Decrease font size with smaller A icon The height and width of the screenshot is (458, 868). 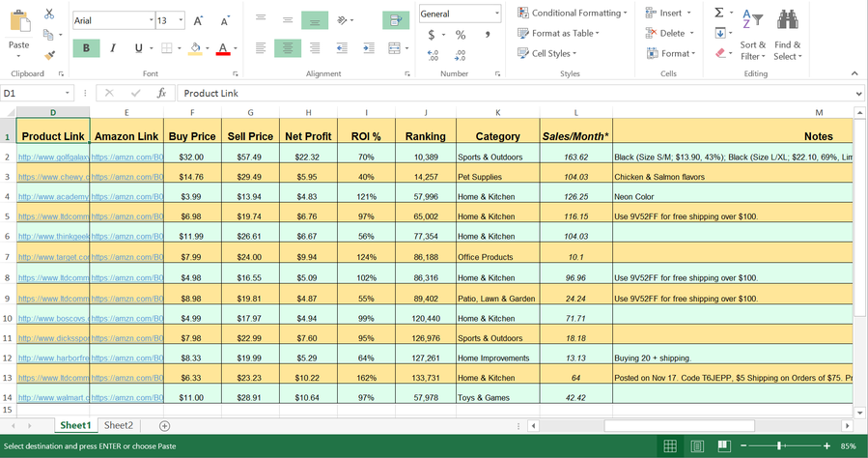(224, 21)
